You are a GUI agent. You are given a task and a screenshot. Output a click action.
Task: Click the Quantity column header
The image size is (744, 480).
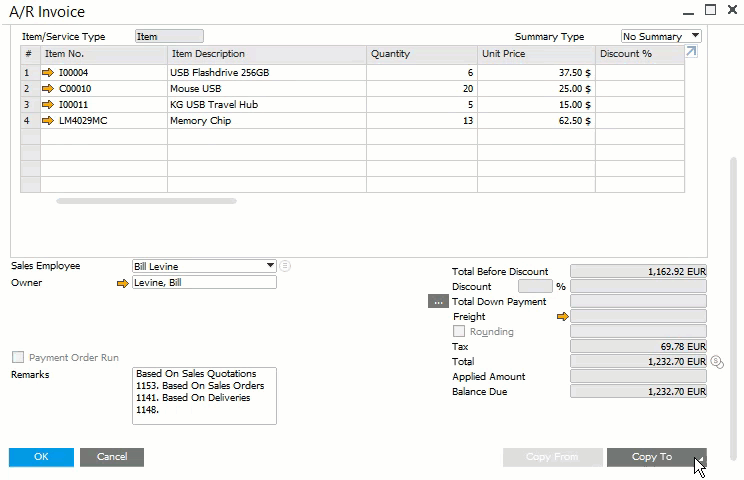(422, 54)
